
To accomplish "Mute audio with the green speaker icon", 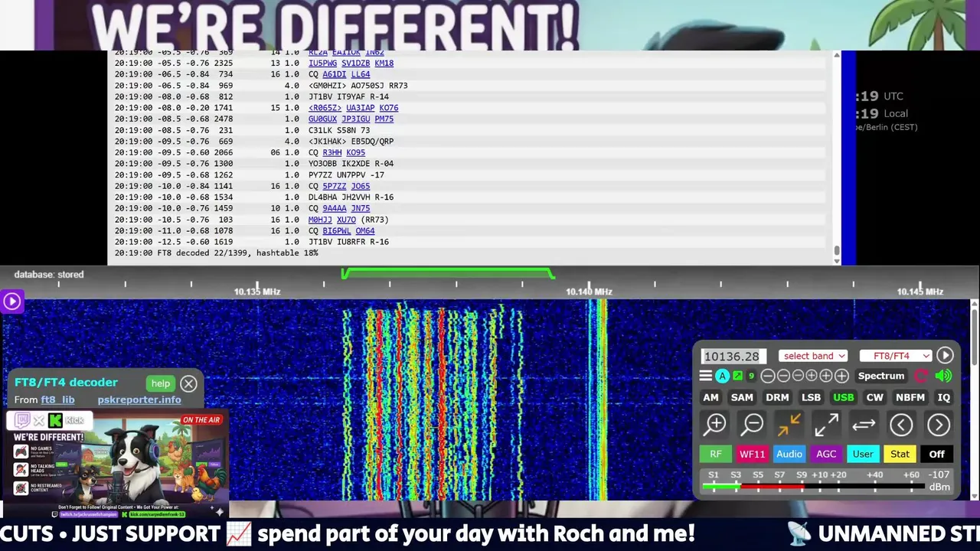I will (943, 376).
